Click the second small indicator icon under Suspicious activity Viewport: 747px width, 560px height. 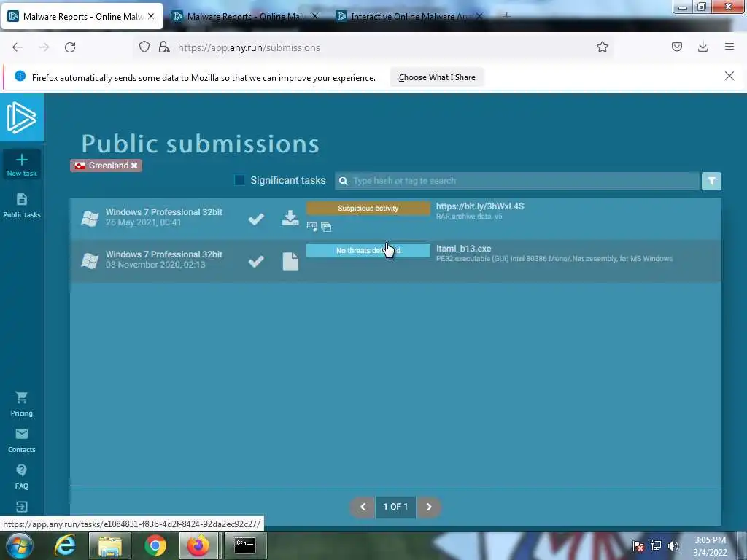point(326,227)
